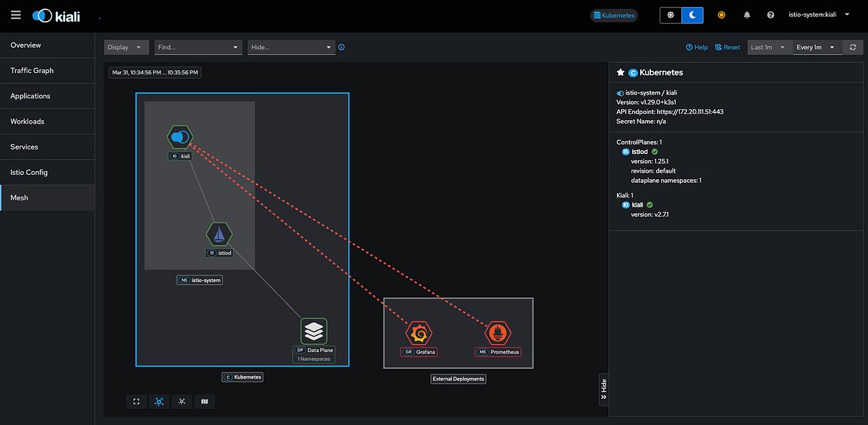The image size is (868, 425).
Task: Click the istio-system namespace label
Action: [x=200, y=280]
